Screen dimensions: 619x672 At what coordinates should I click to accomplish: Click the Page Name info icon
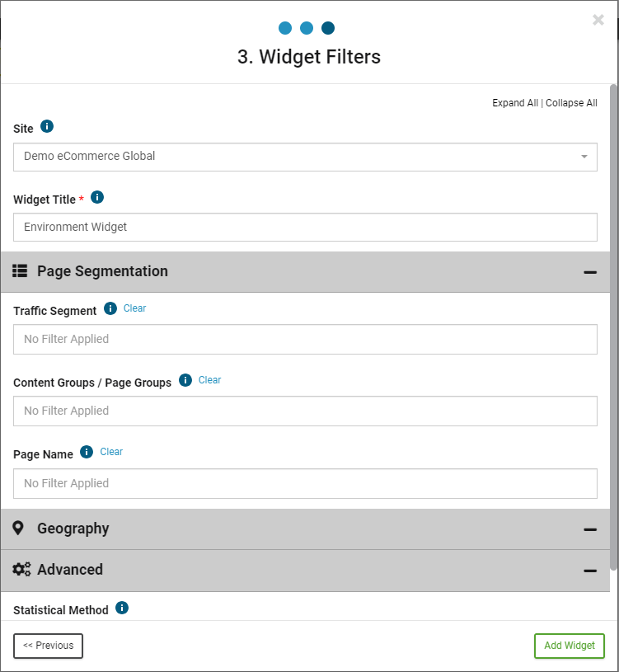[87, 452]
